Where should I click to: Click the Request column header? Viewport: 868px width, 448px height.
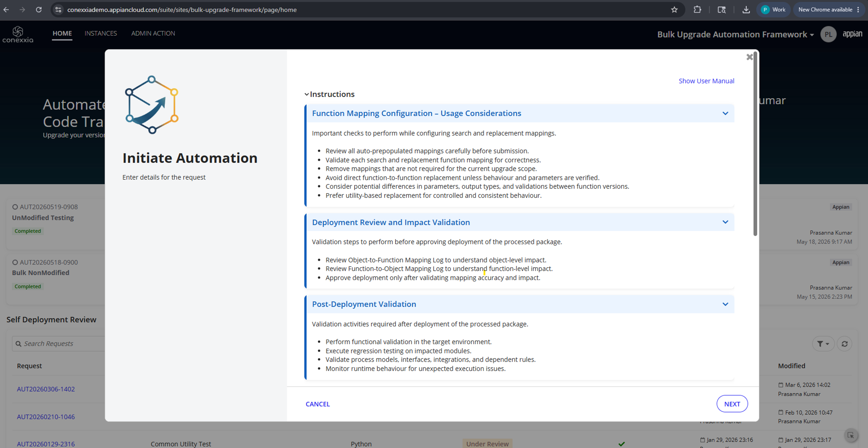pos(29,366)
